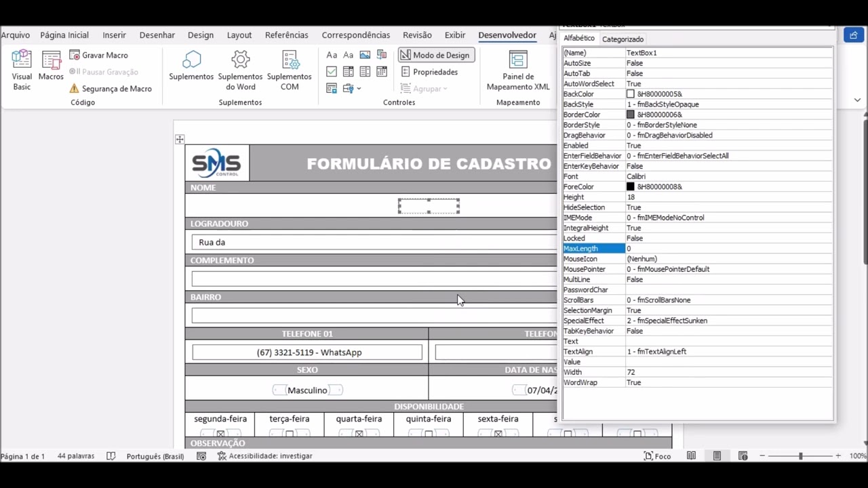Open the Referências tab
Screen dimensions: 868x488
[x=286, y=35]
